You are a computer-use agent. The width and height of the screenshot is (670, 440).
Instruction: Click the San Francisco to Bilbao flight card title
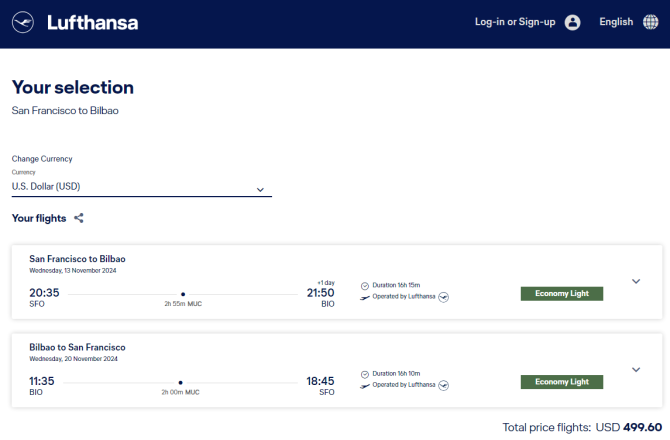[x=77, y=259]
